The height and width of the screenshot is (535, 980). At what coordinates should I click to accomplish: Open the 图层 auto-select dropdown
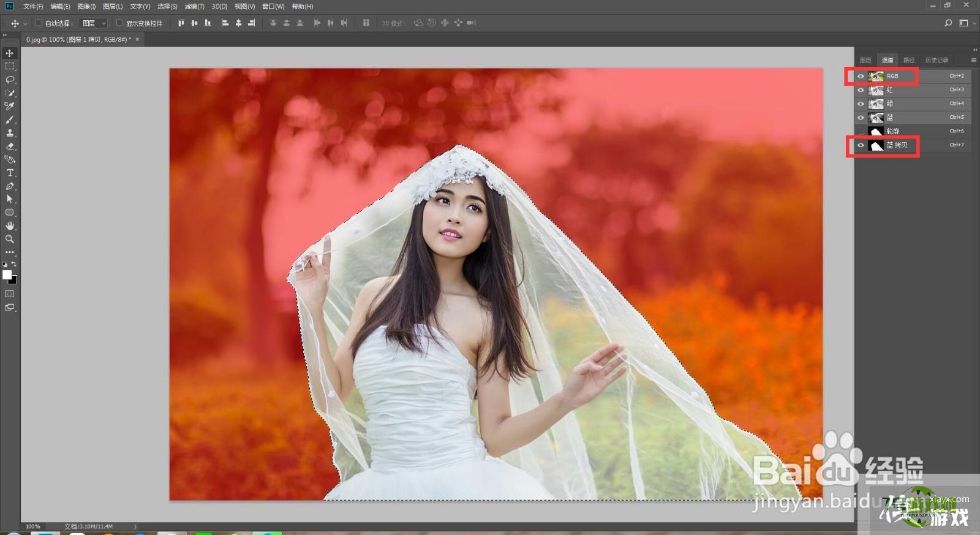(x=94, y=23)
